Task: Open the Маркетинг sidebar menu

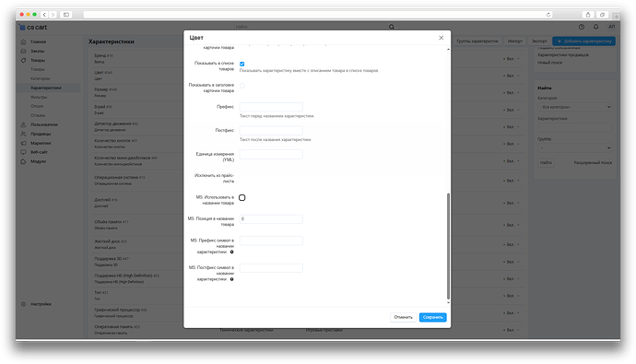Action: (41, 143)
